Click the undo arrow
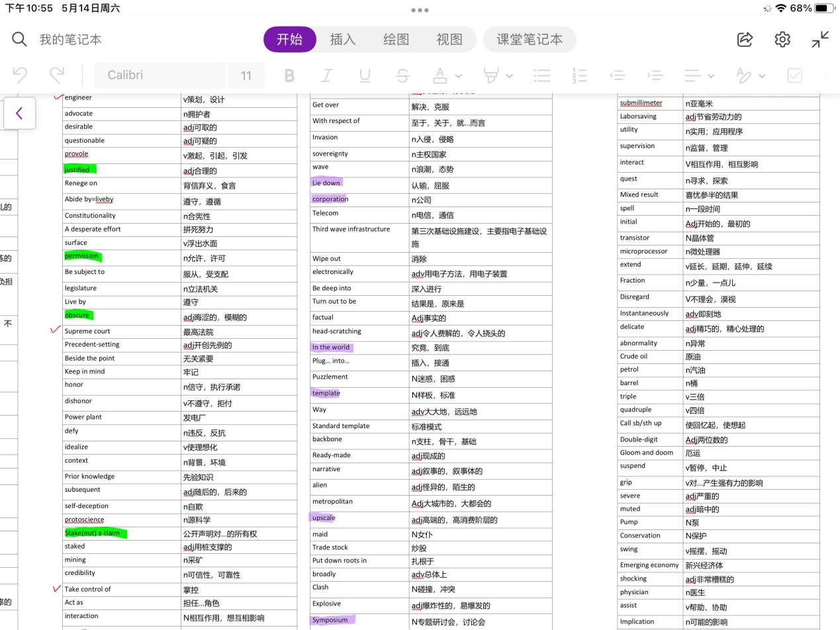Image resolution: width=840 pixels, height=630 pixels. (20, 75)
